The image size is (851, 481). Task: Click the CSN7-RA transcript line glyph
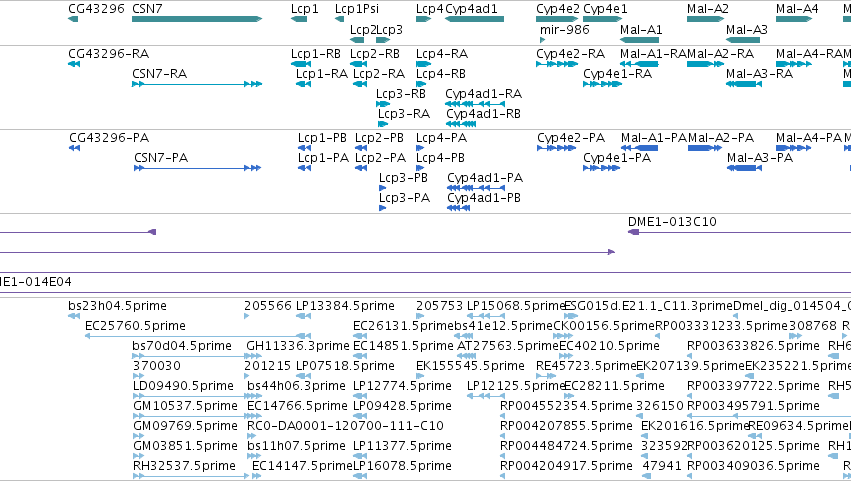(197, 84)
